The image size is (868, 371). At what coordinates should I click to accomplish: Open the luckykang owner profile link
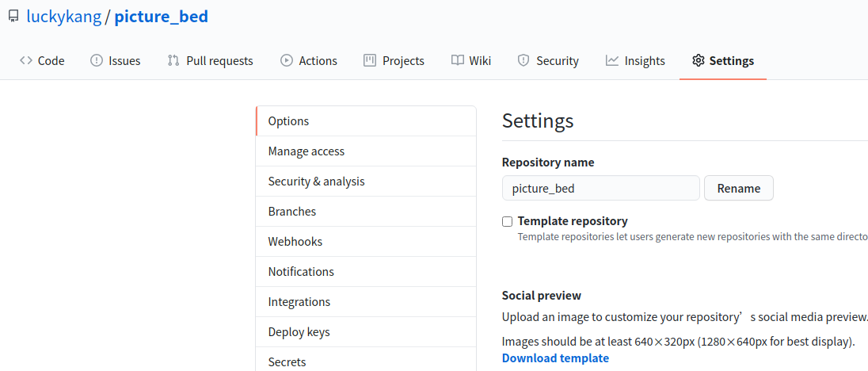63,17
